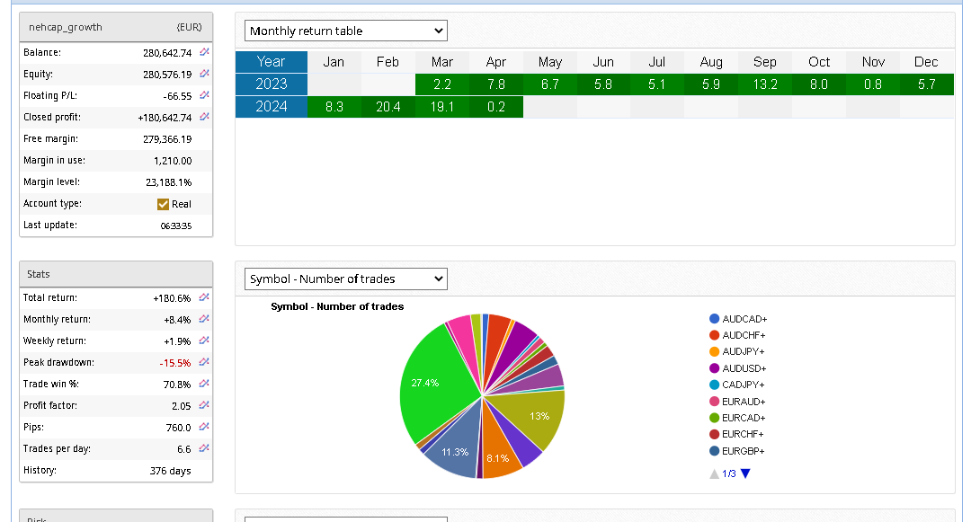Click the Sep 2023 return cell 13.2
The width and height of the screenshot is (980, 522).
(765, 84)
